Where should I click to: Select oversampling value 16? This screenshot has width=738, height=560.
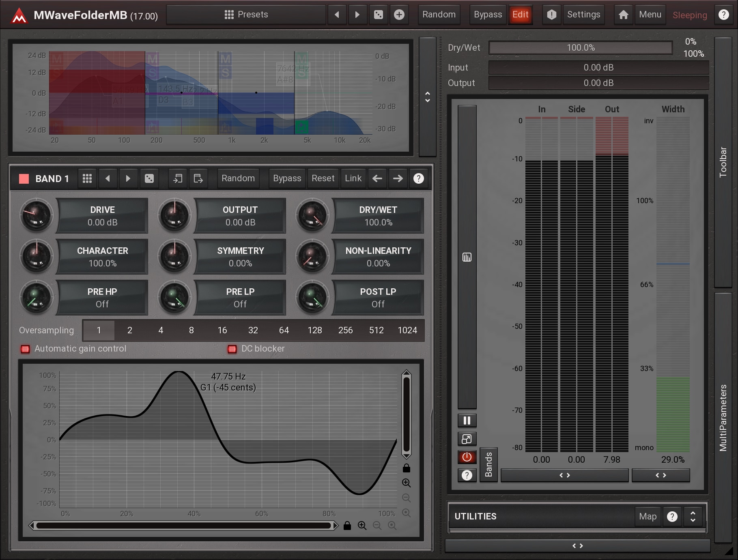222,330
